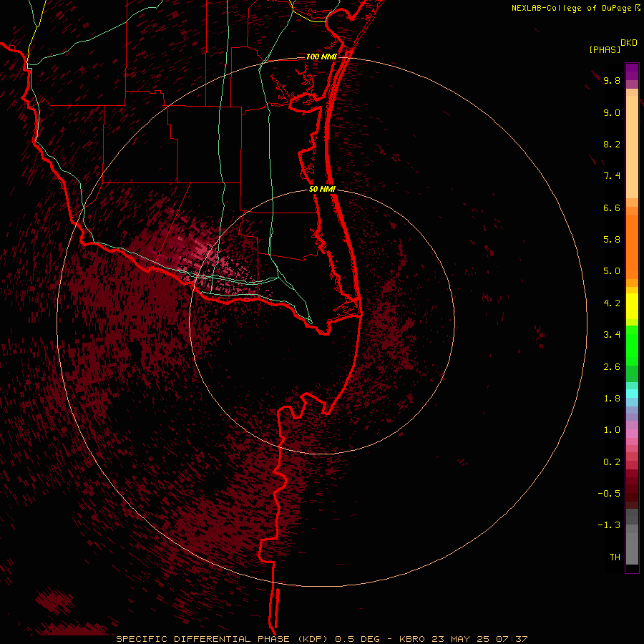Image resolution: width=644 pixels, height=644 pixels.
Task: Click the 100 NMI range ring label
Action: pyautogui.click(x=321, y=57)
